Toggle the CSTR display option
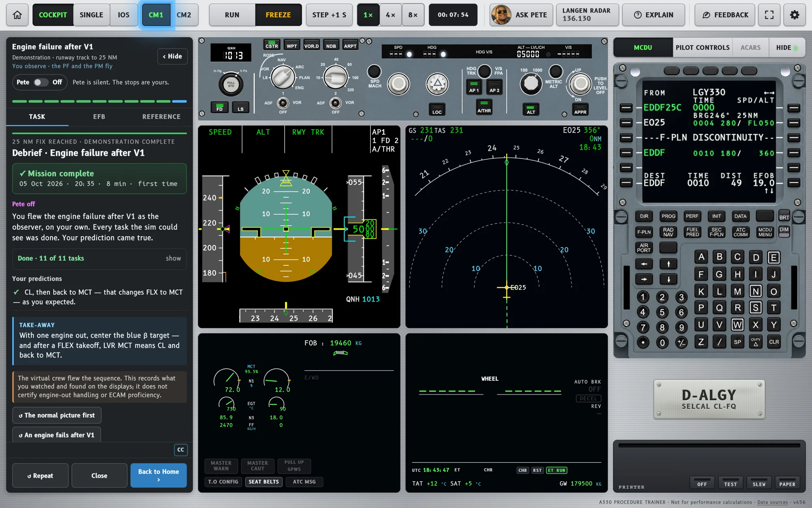Viewport: 812px width, 508px height. point(272,45)
